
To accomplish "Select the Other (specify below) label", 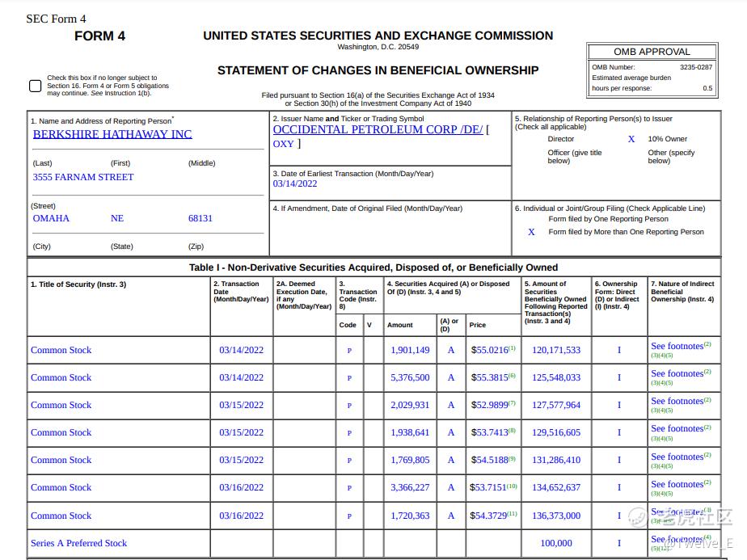I will click(671, 157).
